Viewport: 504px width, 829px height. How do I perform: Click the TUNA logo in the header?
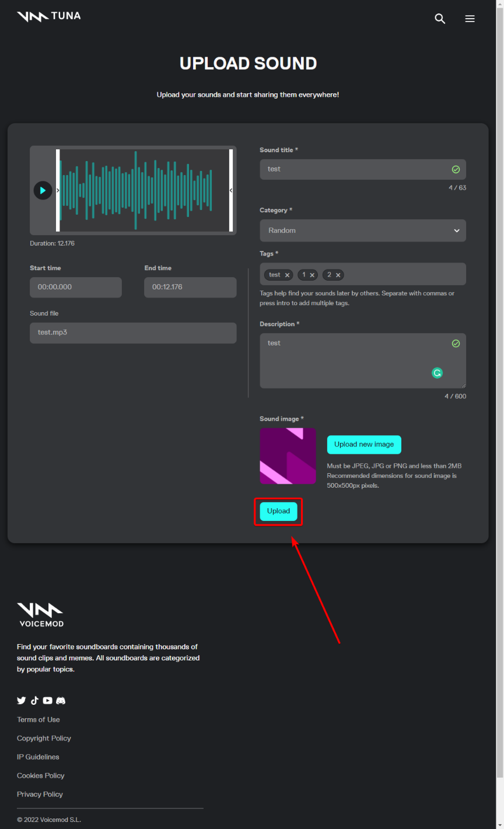coord(48,16)
